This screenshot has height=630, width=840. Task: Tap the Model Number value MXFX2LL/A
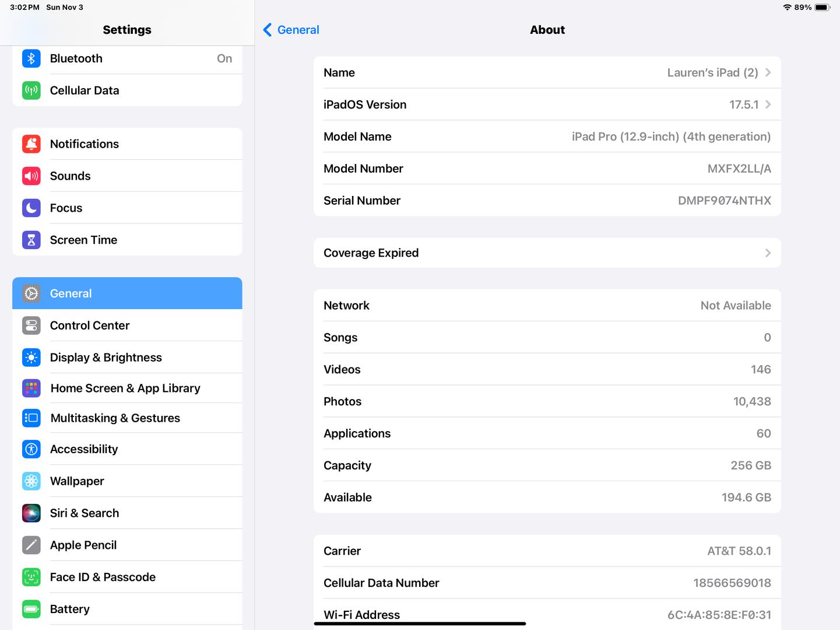coord(739,169)
